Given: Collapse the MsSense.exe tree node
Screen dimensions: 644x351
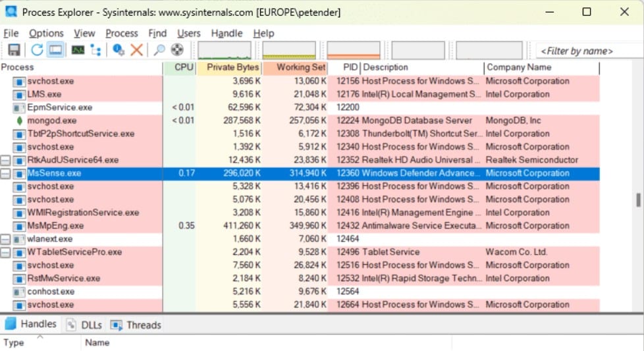Looking at the screenshot, I should point(5,173).
